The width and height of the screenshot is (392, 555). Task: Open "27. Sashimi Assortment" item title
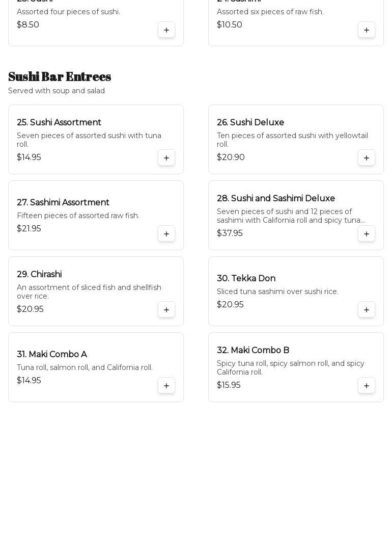(63, 203)
